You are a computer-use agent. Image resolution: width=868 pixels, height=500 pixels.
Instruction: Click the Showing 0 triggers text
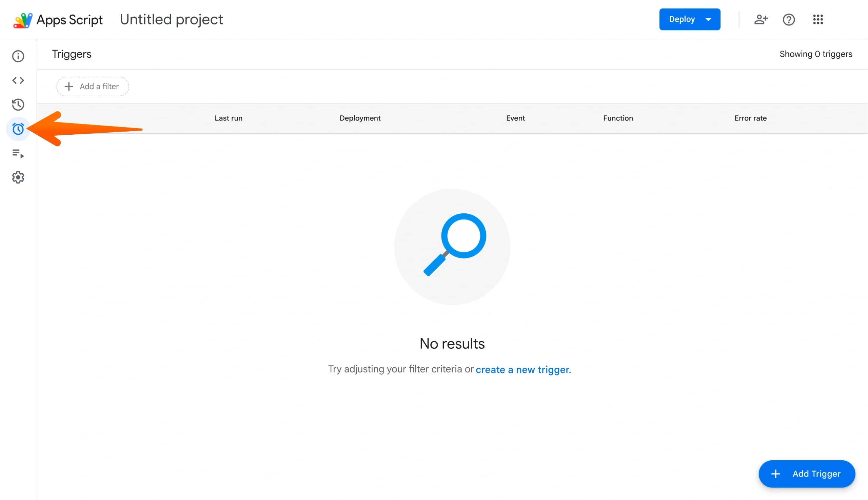pos(815,54)
